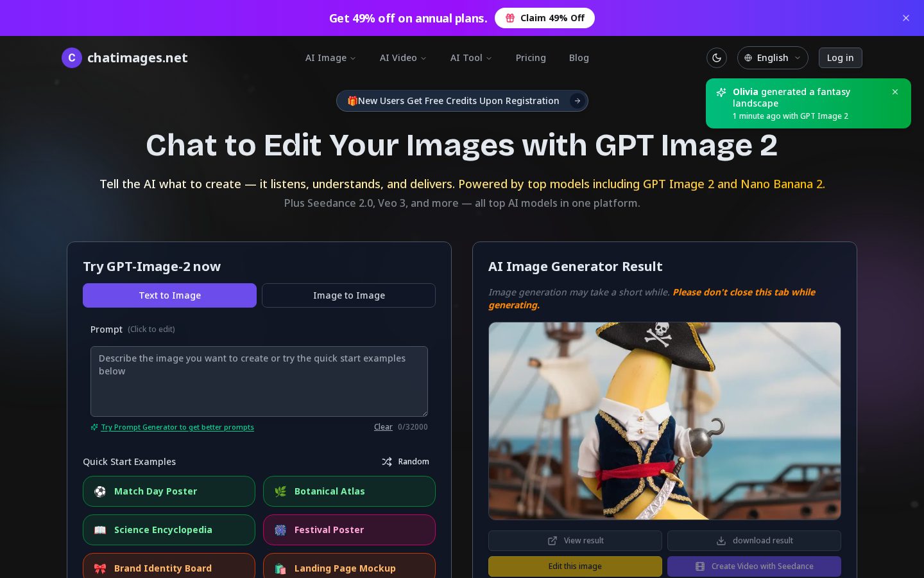Open the Pricing page
924x578 pixels.
click(531, 58)
